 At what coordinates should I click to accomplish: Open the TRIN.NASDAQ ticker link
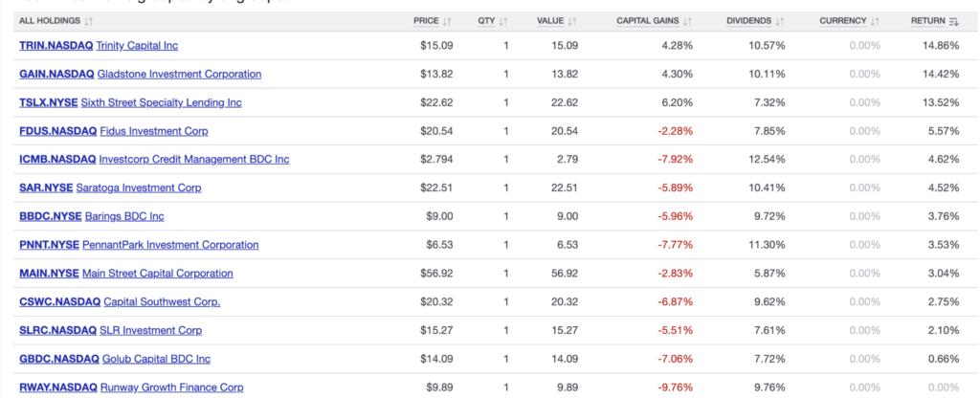click(x=56, y=45)
